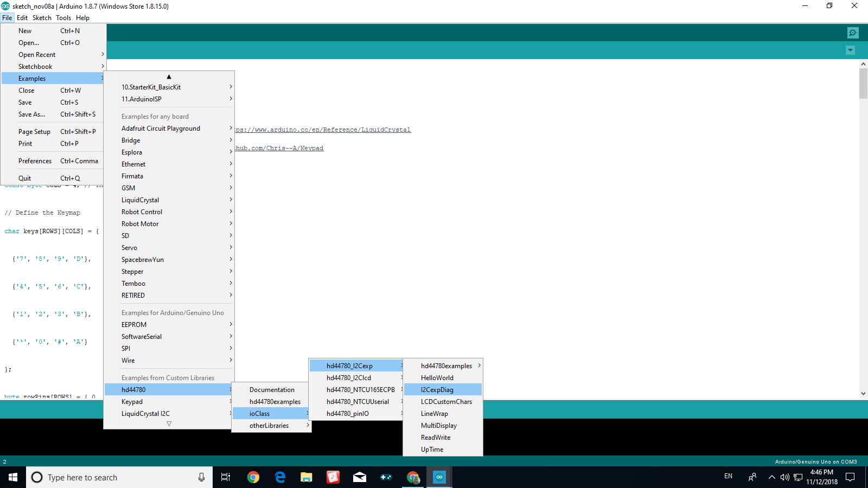This screenshot has height=488, width=868.
Task: Open the UpTime example sketch
Action: 443,450
